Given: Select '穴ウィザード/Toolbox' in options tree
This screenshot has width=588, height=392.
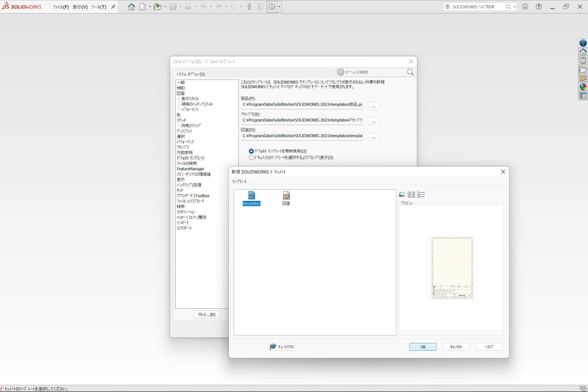Looking at the screenshot, I should pyautogui.click(x=193, y=196).
